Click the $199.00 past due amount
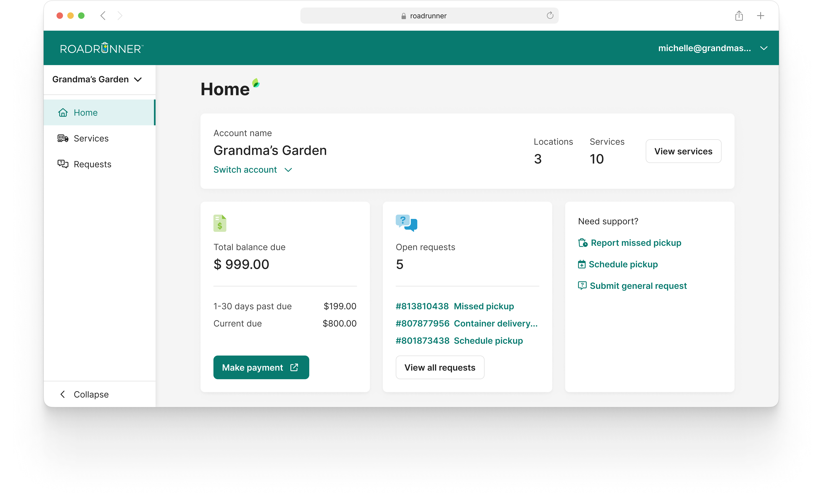 tap(340, 306)
